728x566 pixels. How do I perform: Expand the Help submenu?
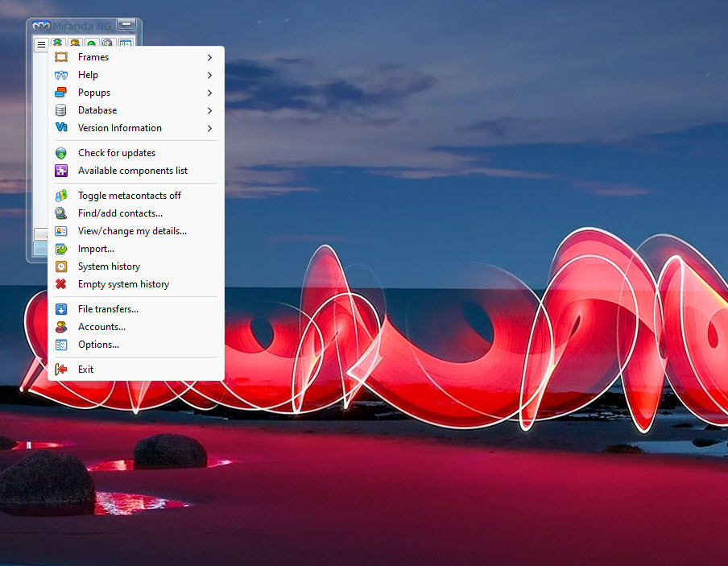(136, 75)
